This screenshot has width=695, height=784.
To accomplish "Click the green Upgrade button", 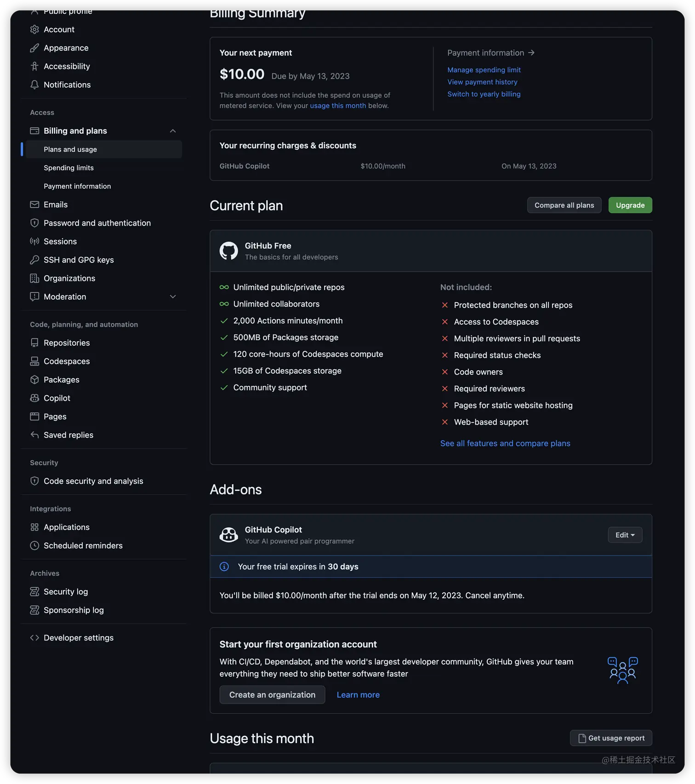I will [x=630, y=205].
